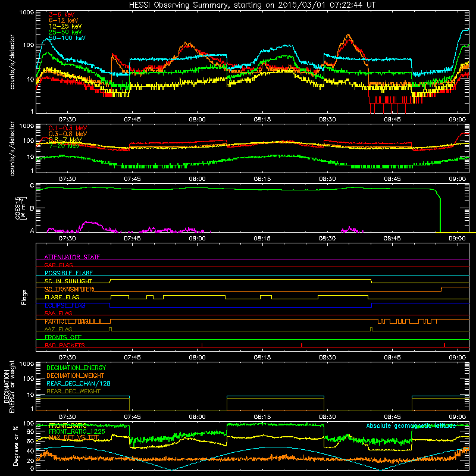Click the FRONTS_OFF flag label
Viewport: 476px width, 476px height.
(63, 337)
